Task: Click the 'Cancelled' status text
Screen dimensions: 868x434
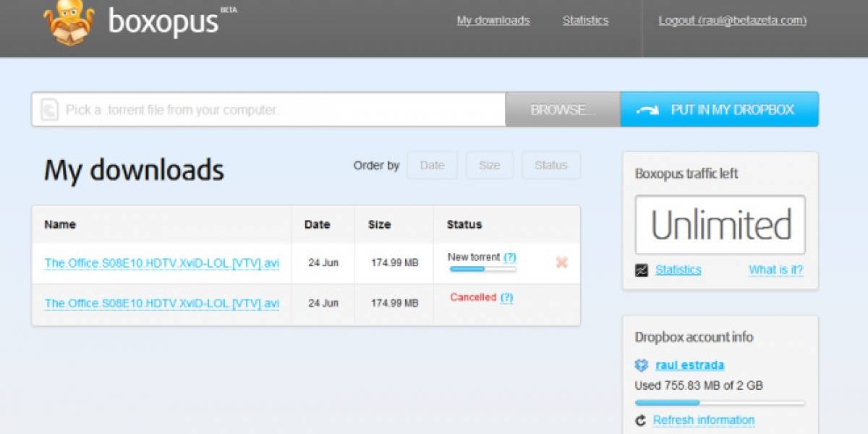Action: pos(473,297)
